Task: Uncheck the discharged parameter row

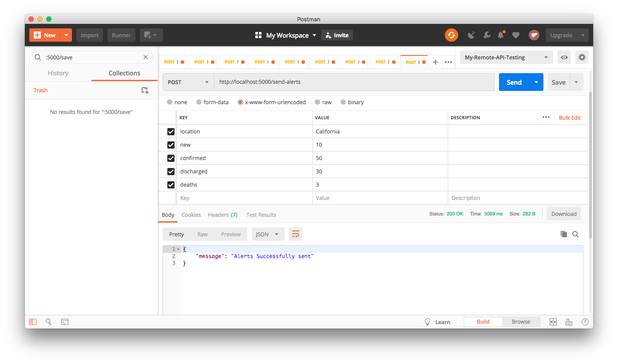Action: tap(170, 172)
